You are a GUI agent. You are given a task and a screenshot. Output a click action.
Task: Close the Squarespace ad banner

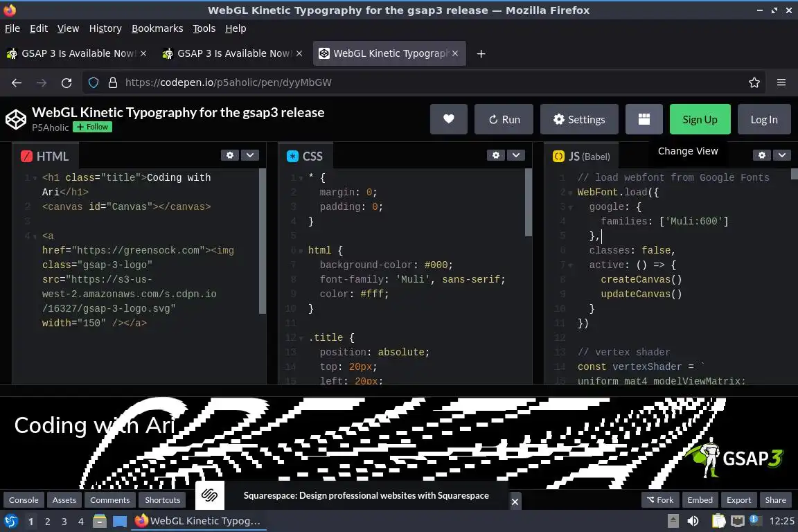515,502
